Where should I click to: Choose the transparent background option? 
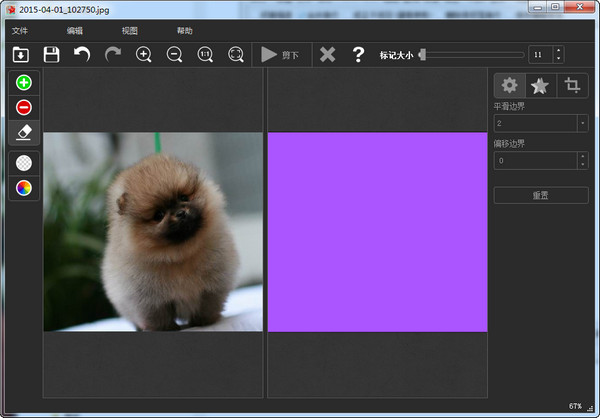tap(24, 163)
